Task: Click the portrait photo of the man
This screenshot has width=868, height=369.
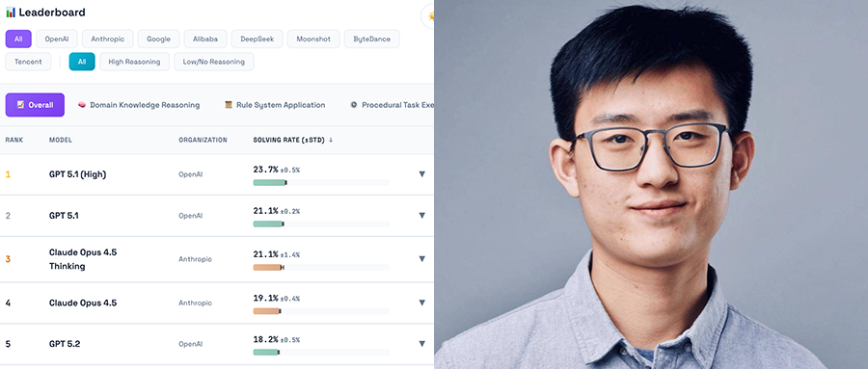Action: pos(651,184)
